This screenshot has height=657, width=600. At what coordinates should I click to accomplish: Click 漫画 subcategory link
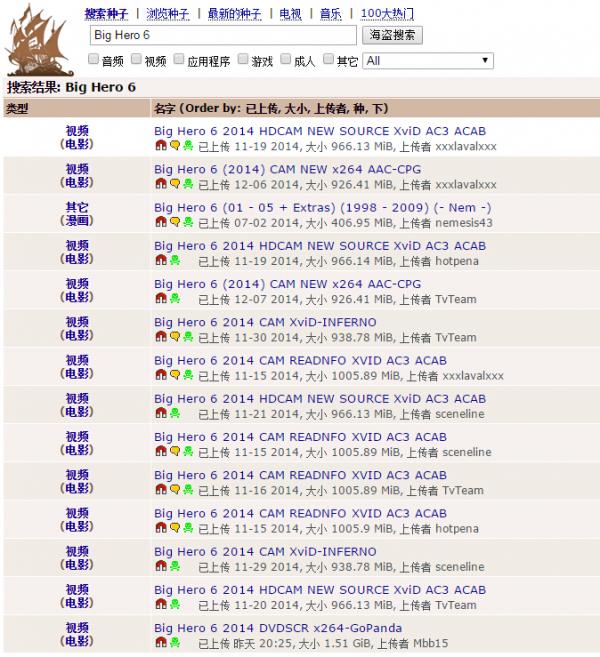(x=77, y=220)
